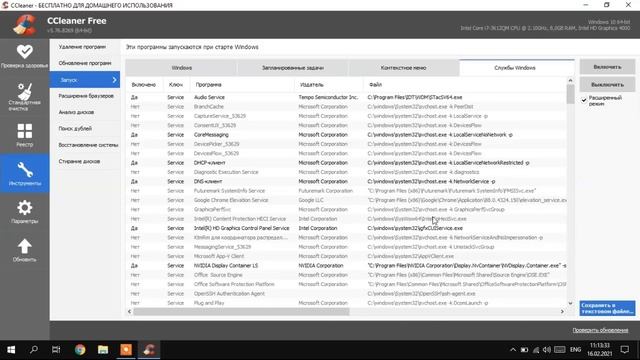This screenshot has width=640, height=360.
Task: Open the taskbar clock and date
Action: (600, 350)
